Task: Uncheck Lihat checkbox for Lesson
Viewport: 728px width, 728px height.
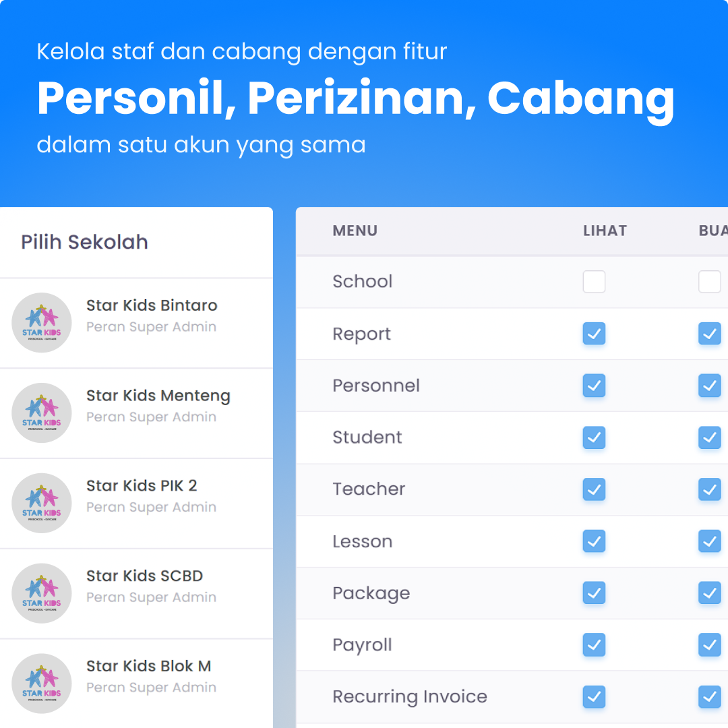Action: coord(594,541)
